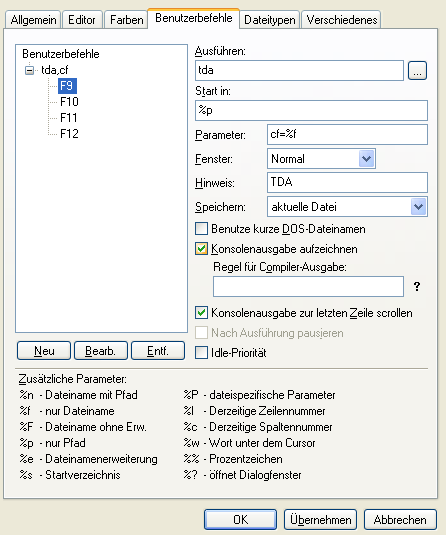Click the question mark help icon

417,286
